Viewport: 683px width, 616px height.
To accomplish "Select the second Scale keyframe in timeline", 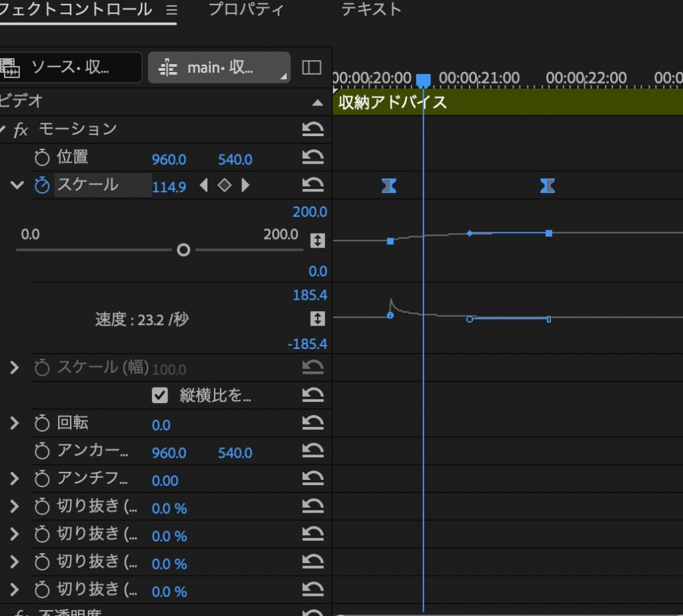I will tap(548, 186).
